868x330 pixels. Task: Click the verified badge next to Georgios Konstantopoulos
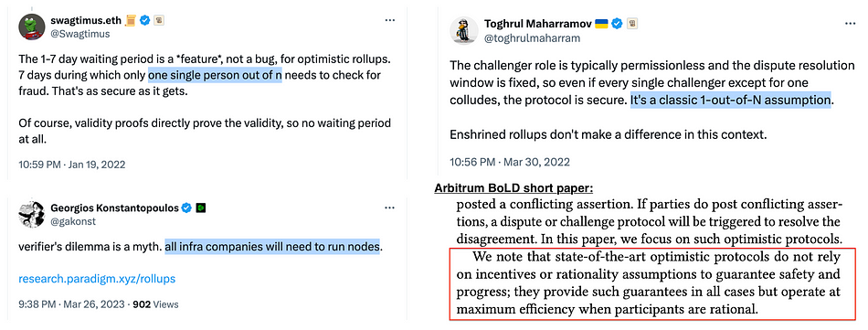(187, 208)
